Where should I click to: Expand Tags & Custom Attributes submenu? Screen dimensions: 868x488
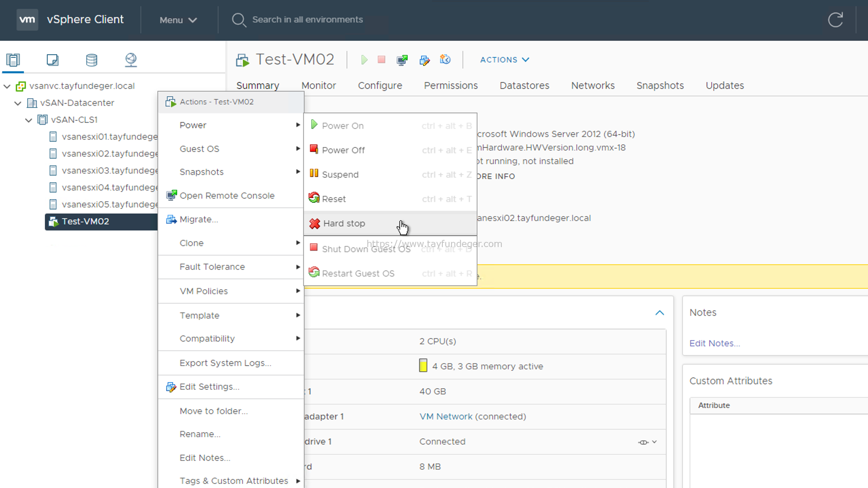coord(231,481)
